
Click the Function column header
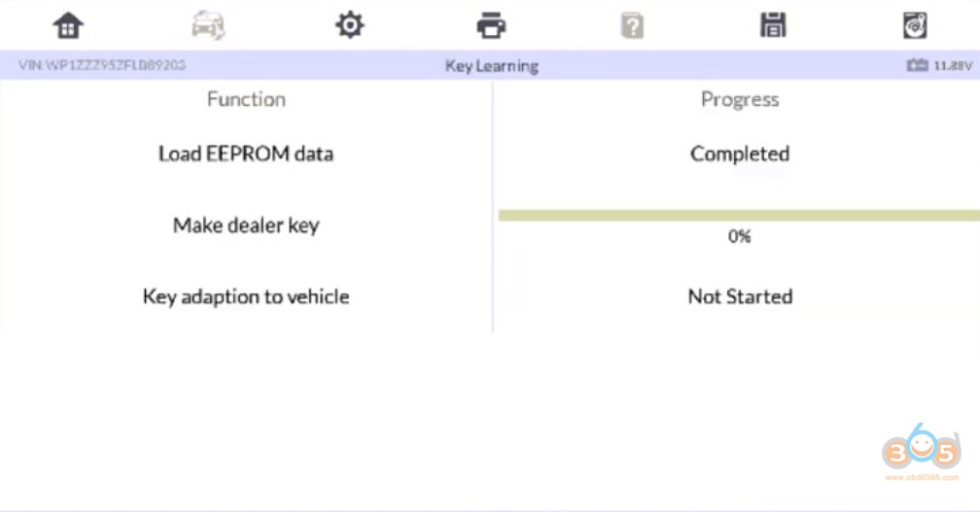click(246, 99)
